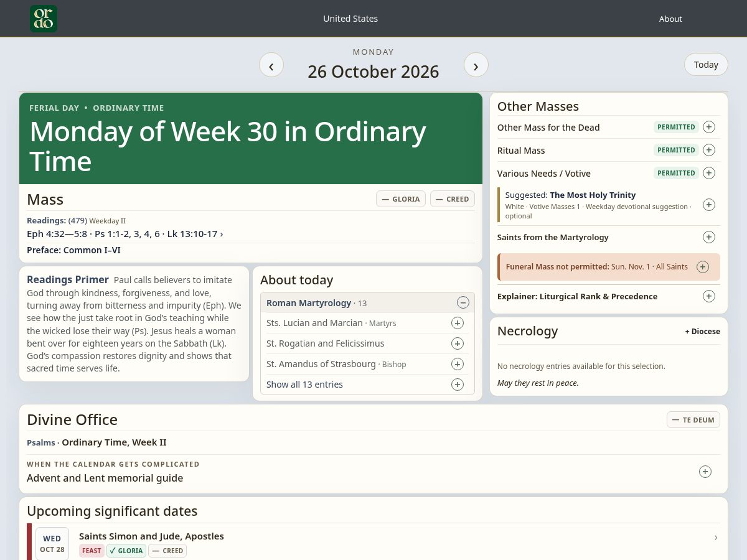Click the Te Deum badge
Screen dimensions: 747x560
[x=693, y=419]
